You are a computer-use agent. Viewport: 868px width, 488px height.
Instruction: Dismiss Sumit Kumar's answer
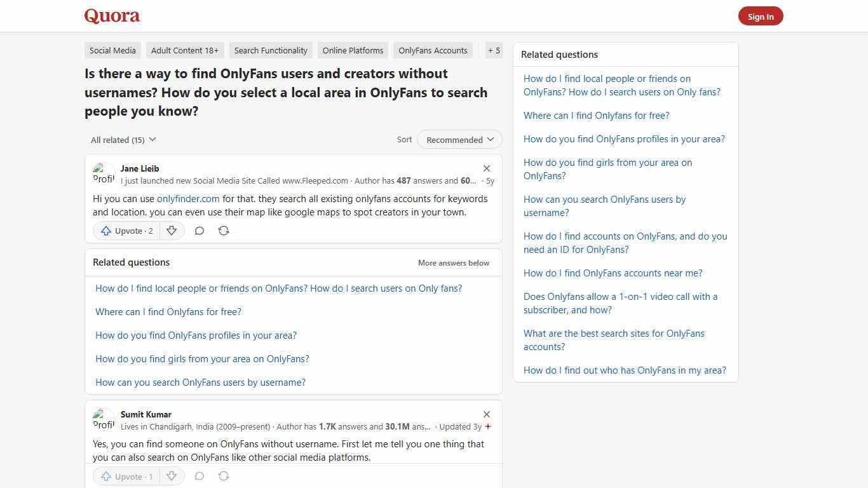tap(486, 414)
